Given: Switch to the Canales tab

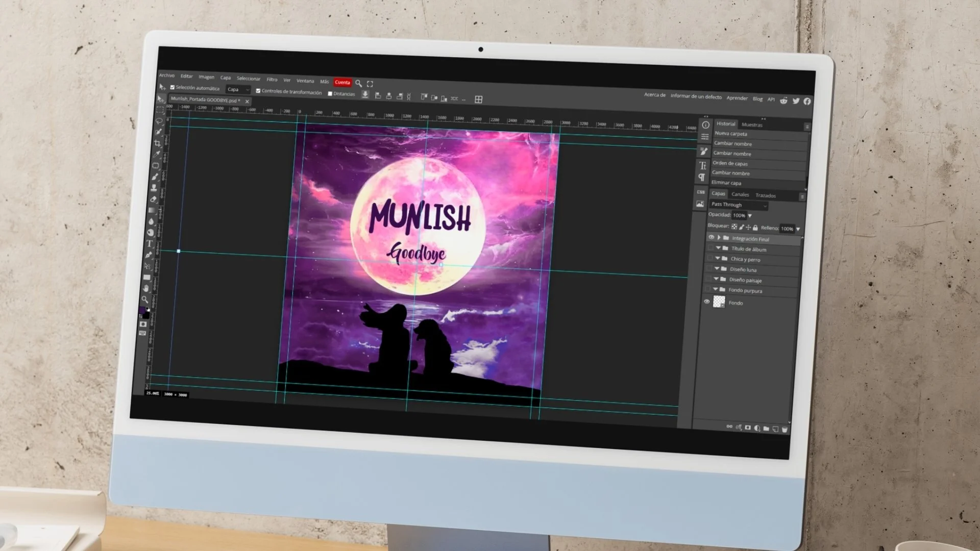Looking at the screenshot, I should 740,194.
